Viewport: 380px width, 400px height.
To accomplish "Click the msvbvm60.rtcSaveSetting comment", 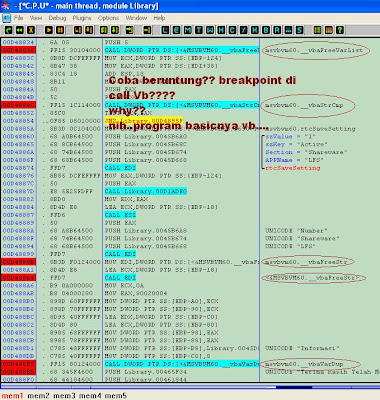I will [x=310, y=129].
